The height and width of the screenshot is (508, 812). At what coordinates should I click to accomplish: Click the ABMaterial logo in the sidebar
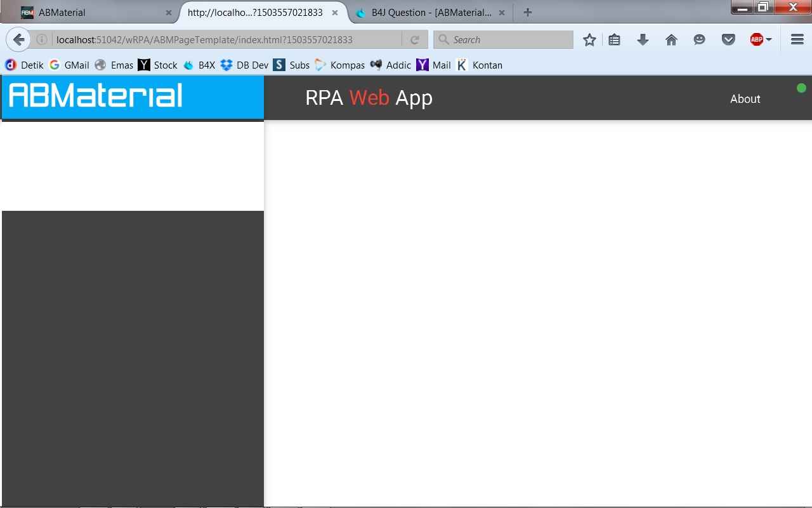click(96, 96)
